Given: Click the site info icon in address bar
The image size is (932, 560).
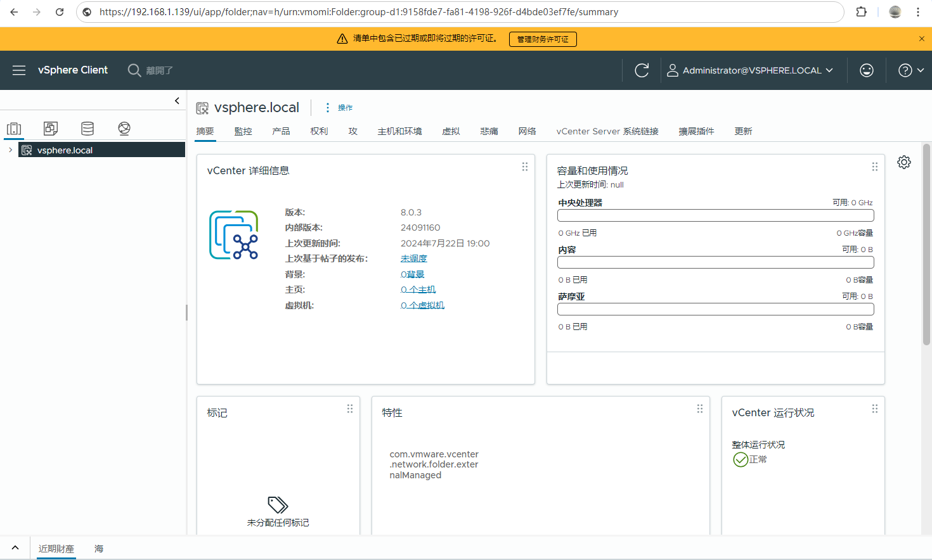Looking at the screenshot, I should (87, 12).
